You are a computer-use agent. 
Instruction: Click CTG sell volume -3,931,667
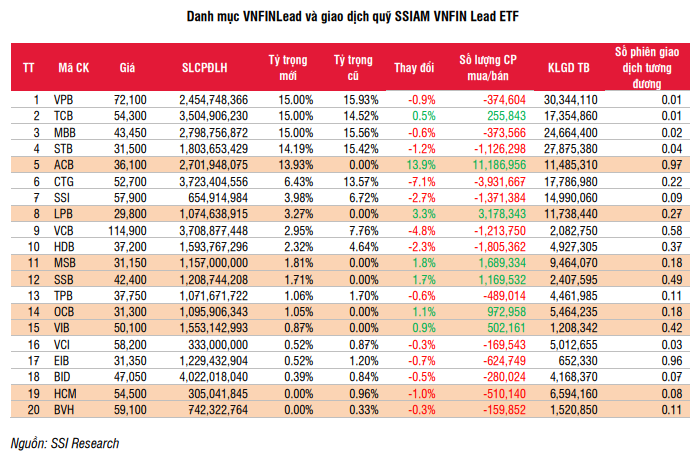(500, 181)
